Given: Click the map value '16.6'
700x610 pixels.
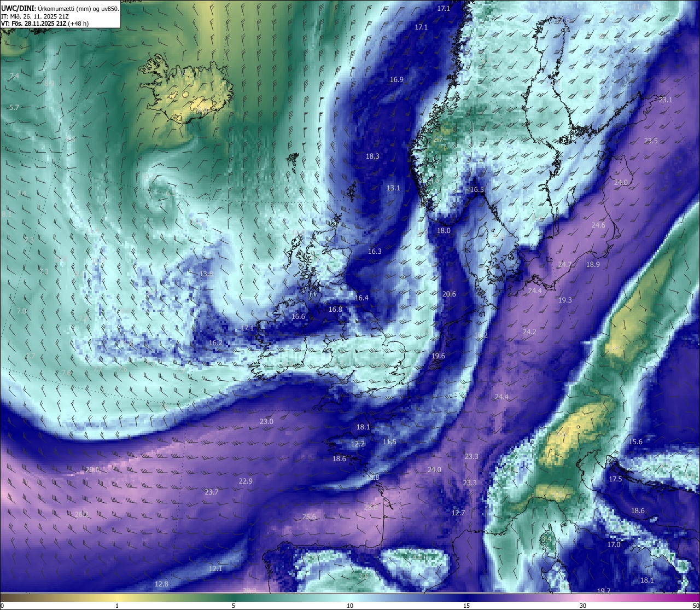Looking at the screenshot, I should pyautogui.click(x=298, y=316).
